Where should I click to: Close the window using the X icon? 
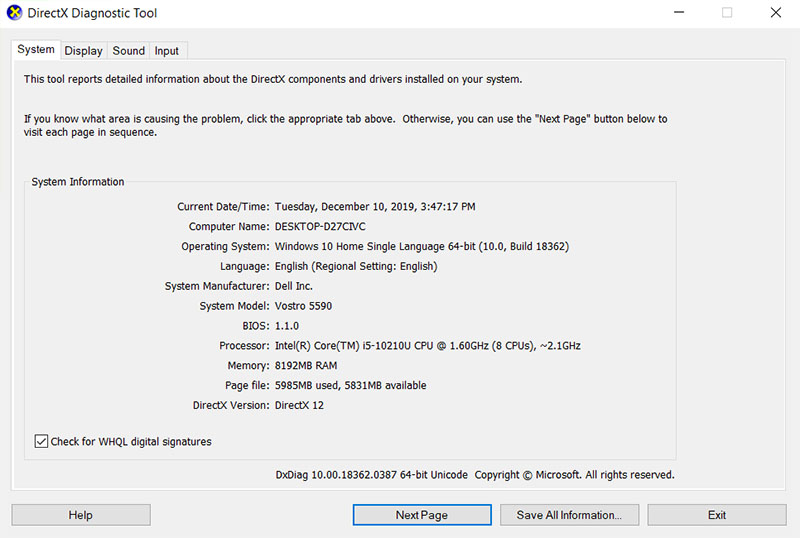tap(776, 14)
